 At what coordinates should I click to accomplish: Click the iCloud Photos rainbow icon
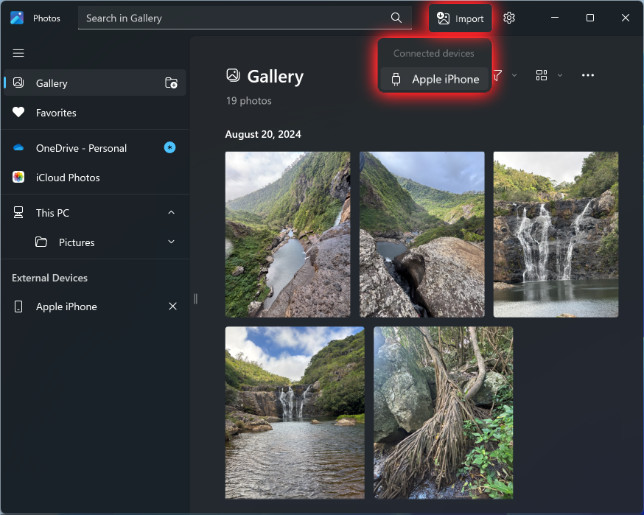[x=18, y=177]
